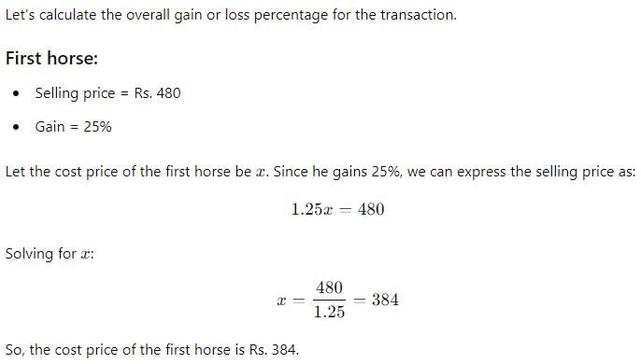Click the left-side x of the fraction equation

(x=281, y=301)
